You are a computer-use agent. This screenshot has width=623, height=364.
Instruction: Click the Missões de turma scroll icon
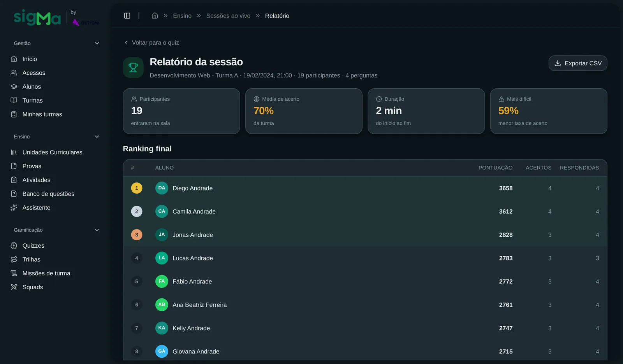pyautogui.click(x=14, y=273)
